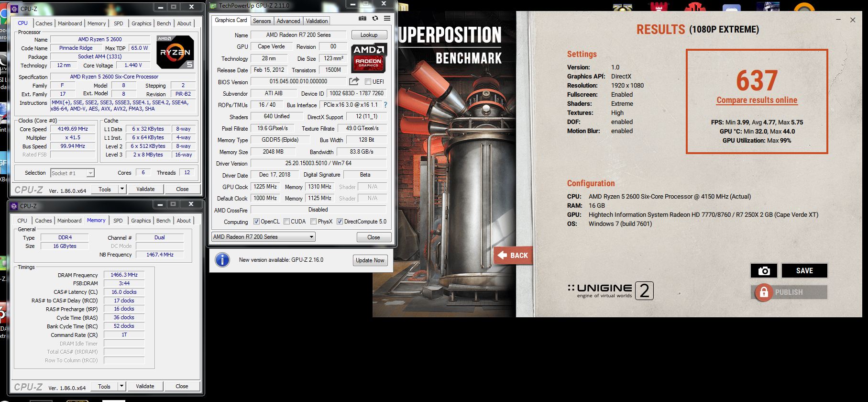
Task: Open the About tab in lower CPU-Z
Action: pyautogui.click(x=184, y=221)
